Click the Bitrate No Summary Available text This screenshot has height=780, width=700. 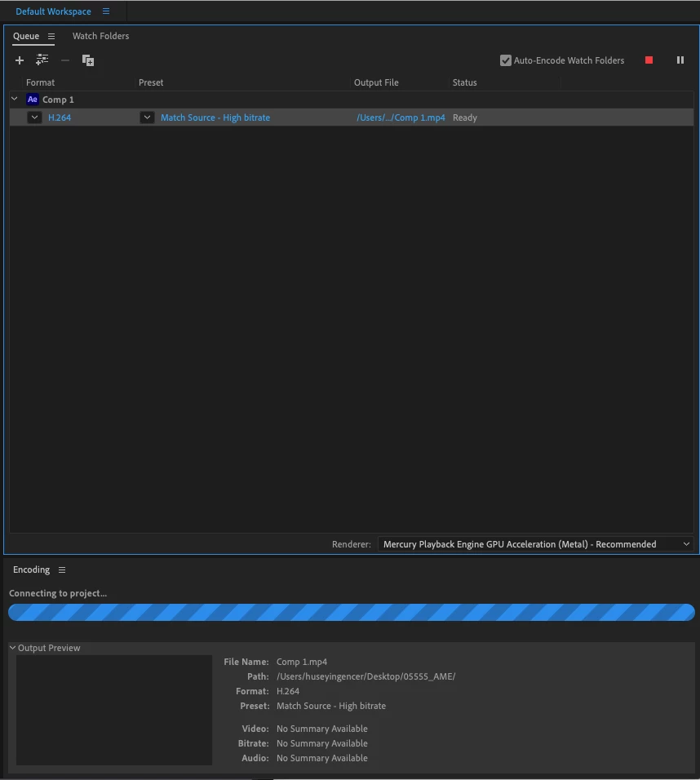pyautogui.click(x=322, y=743)
